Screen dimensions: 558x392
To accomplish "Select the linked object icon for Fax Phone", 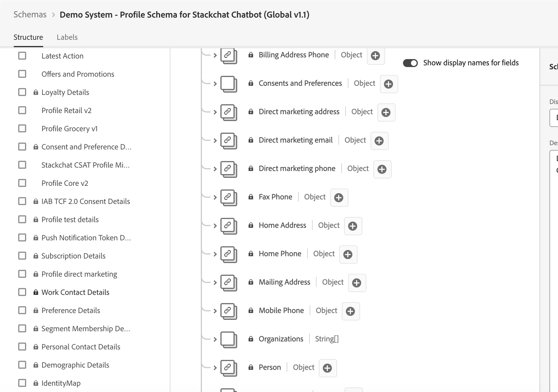I will click(x=229, y=198).
